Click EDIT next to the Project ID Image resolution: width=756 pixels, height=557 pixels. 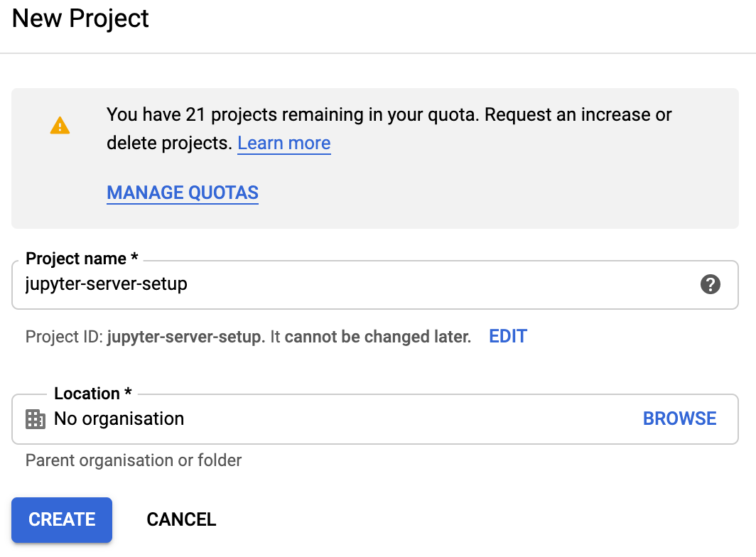pos(508,336)
